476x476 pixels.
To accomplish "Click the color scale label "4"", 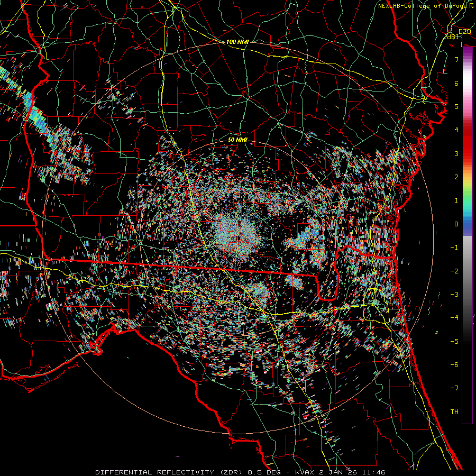I will tap(456, 130).
